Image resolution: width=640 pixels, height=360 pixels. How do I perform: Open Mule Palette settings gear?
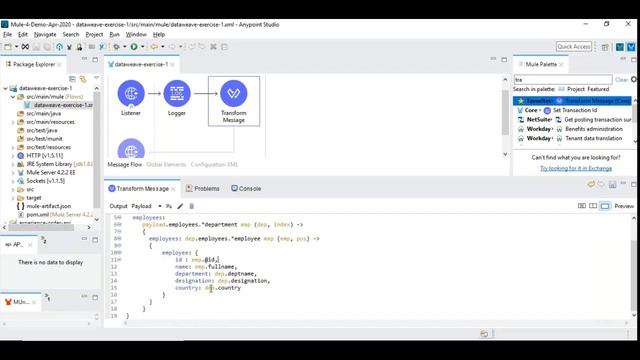pos(634,80)
